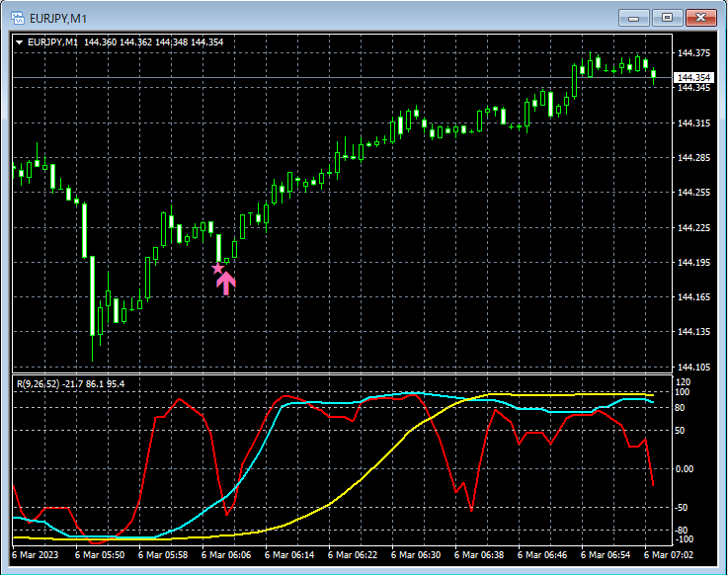Viewport: 728px width, 575px height.
Task: Click the EURJPY,M1 title bar text
Action: coord(58,19)
